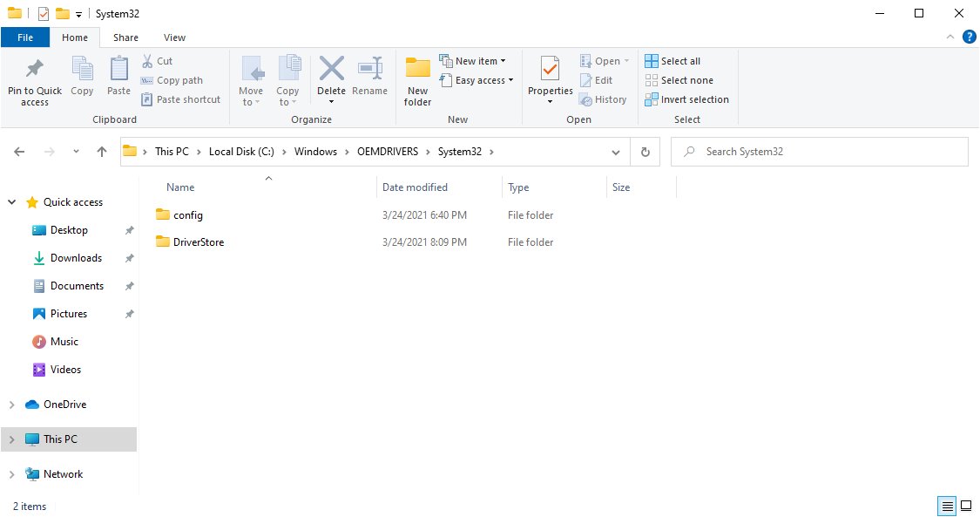The image size is (980, 517).
Task: Go up one folder level
Action: click(102, 152)
